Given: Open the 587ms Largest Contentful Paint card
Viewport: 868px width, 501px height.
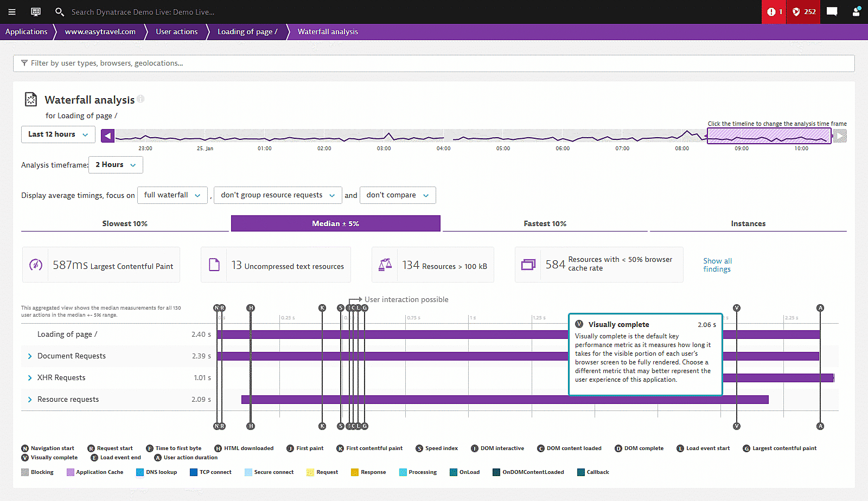Looking at the screenshot, I should pos(101,265).
